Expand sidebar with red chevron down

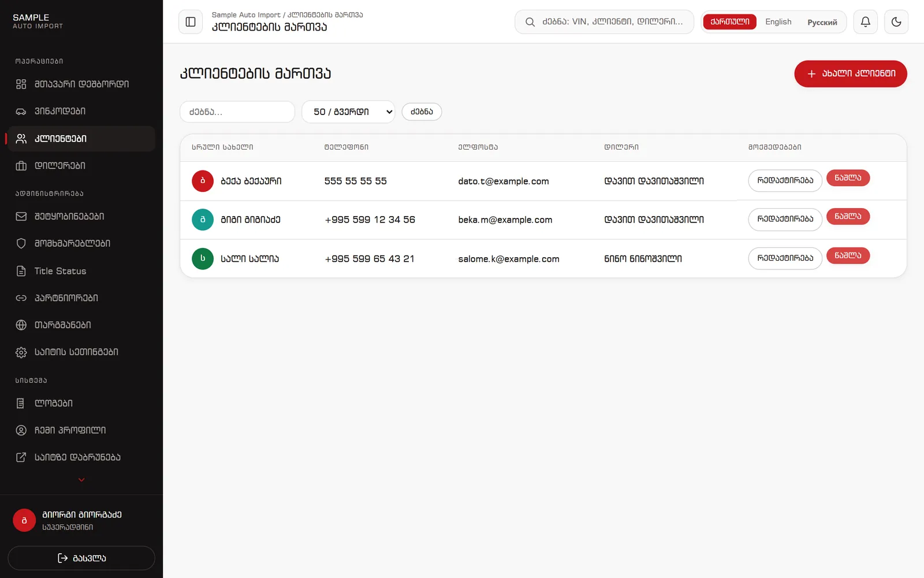pyautogui.click(x=81, y=480)
